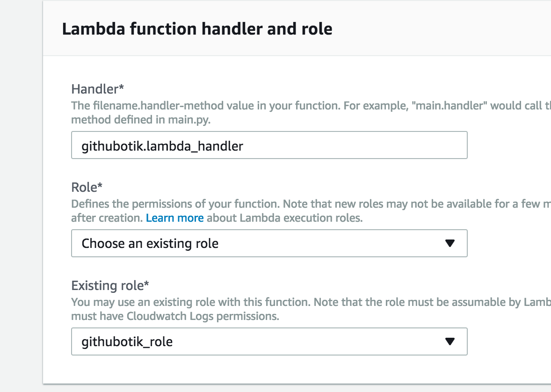Screen dimensions: 551x392
Task: Click the filename.handler-method help sentence
Action: (205, 105)
